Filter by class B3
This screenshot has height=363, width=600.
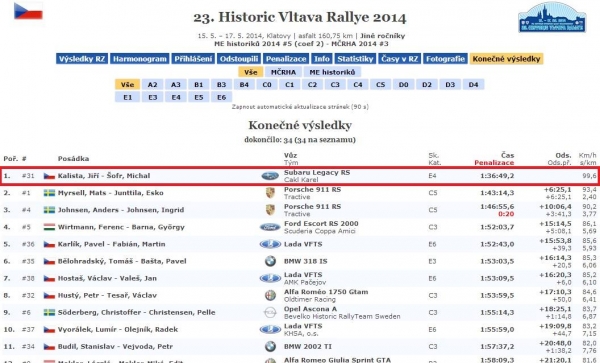(221, 85)
